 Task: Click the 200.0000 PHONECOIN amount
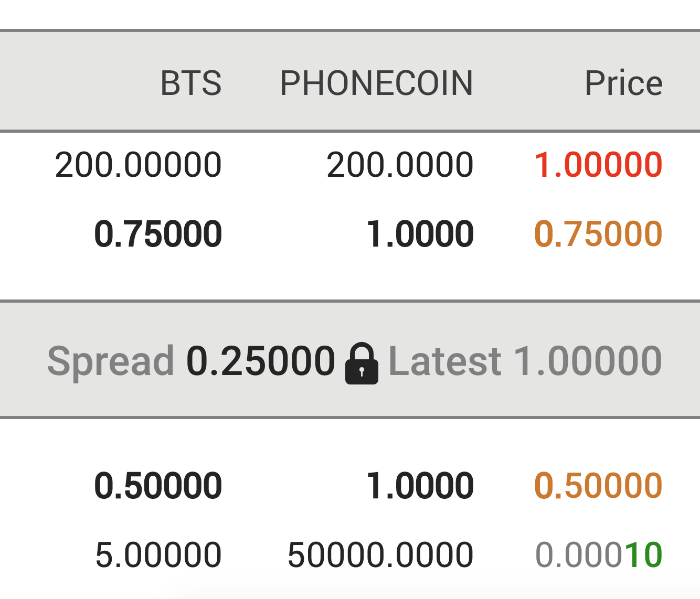tap(400, 165)
